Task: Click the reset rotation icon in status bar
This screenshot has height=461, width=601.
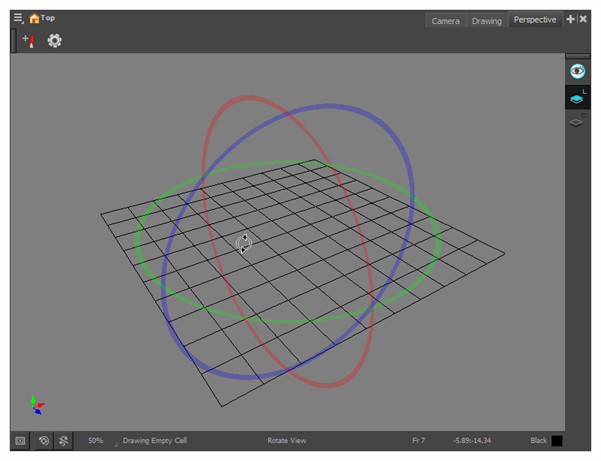Action: coord(64,440)
